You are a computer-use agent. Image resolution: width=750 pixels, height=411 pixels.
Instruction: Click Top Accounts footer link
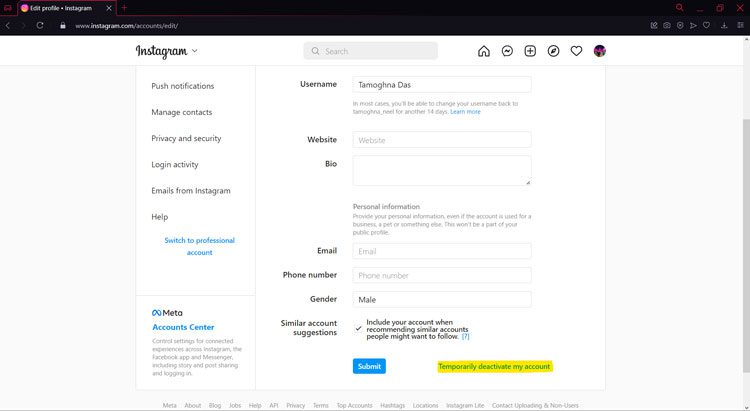(354, 405)
